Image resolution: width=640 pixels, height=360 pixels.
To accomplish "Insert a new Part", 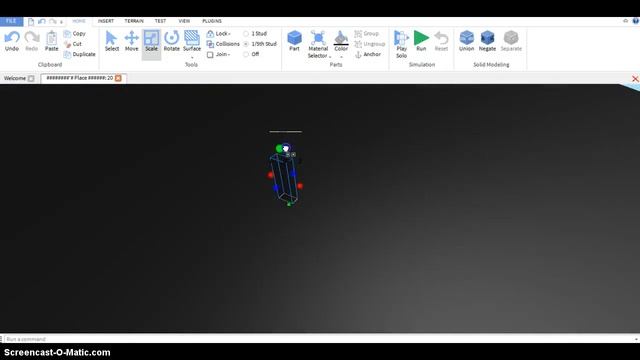I will [x=294, y=41].
